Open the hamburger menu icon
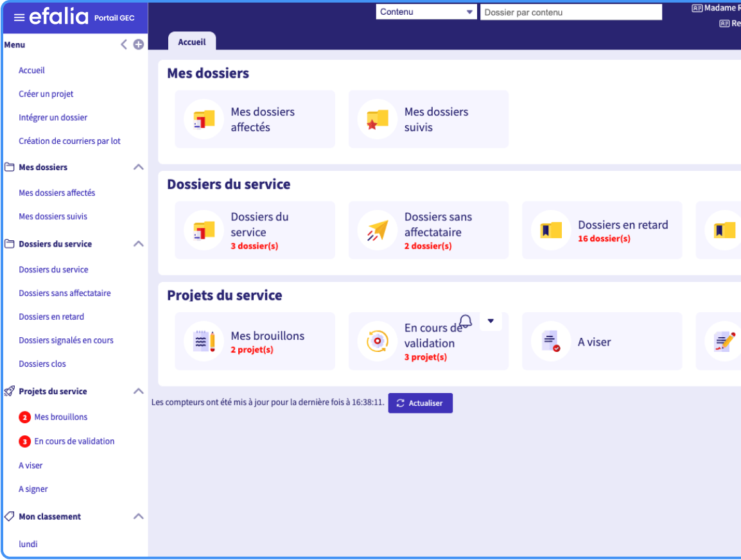Screen dimensions: 741x560 click(x=19, y=17)
